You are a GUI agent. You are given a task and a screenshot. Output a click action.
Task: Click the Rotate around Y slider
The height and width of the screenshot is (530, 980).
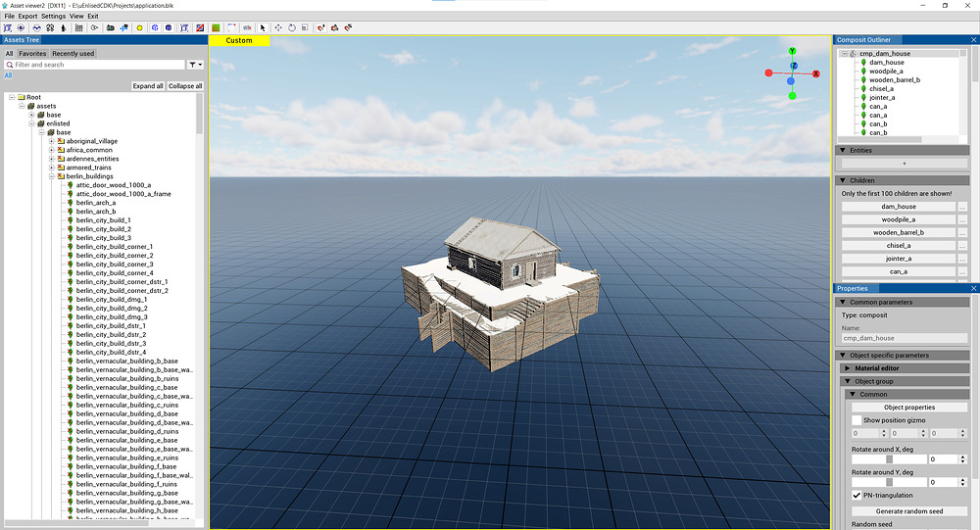[889, 483]
